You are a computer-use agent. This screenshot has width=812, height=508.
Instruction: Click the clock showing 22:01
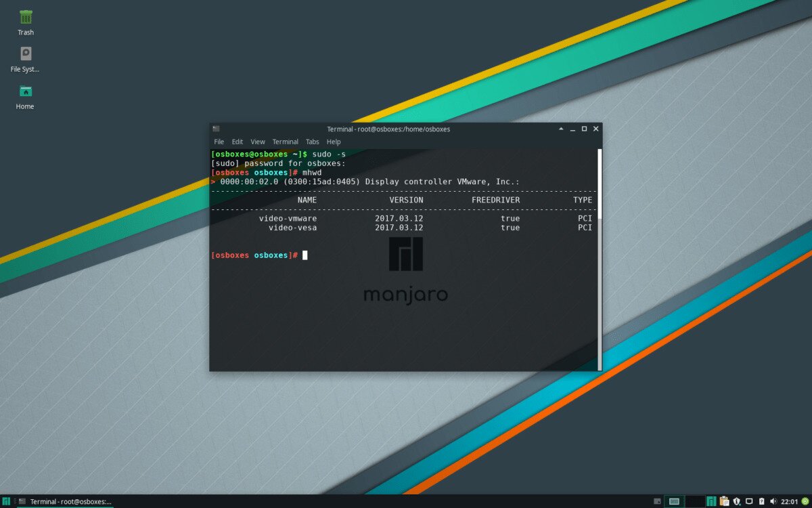[789, 501]
